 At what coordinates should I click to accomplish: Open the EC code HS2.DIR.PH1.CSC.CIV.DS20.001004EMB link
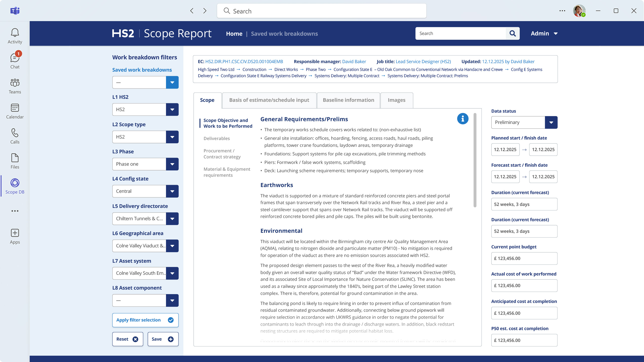[244, 62]
